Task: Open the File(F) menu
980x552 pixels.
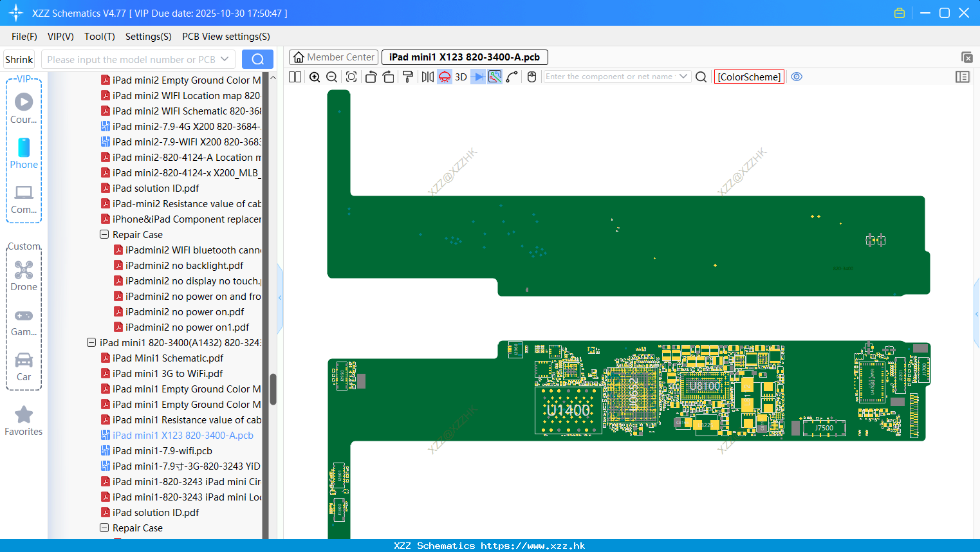Action: [24, 37]
